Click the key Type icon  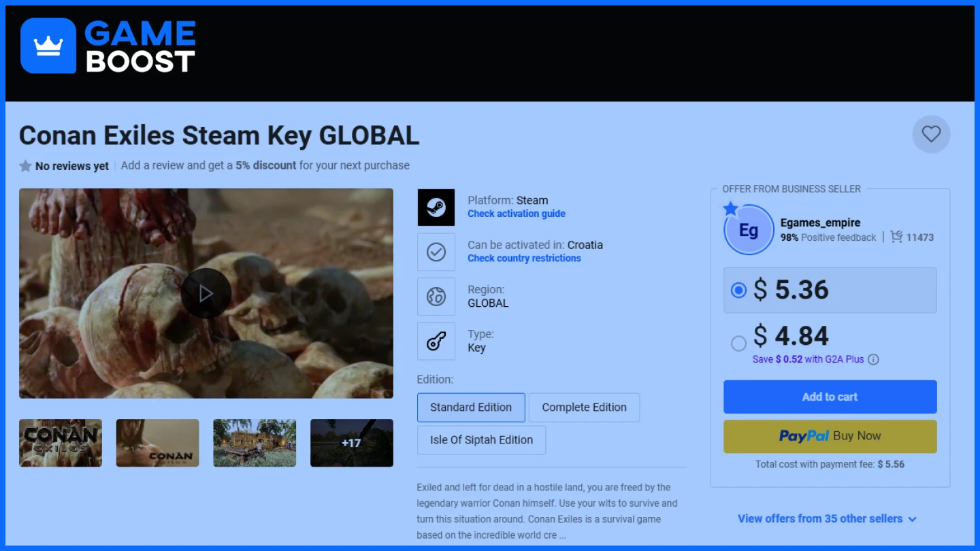pos(436,341)
